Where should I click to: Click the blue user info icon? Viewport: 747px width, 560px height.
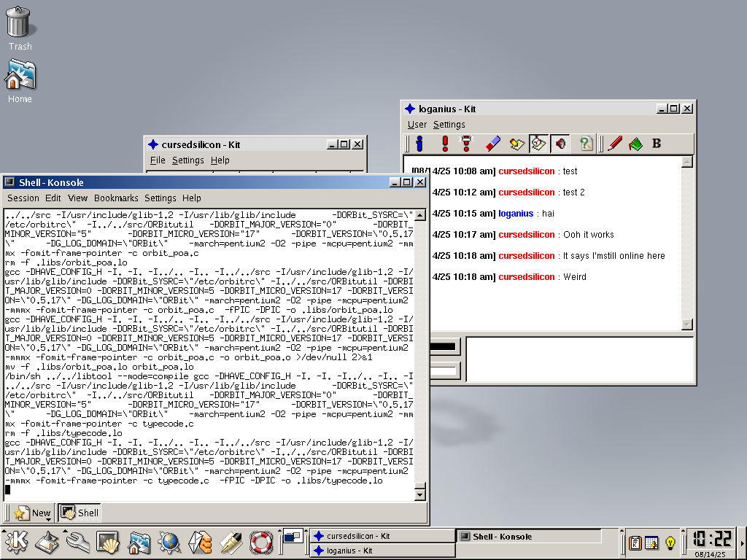click(x=419, y=144)
